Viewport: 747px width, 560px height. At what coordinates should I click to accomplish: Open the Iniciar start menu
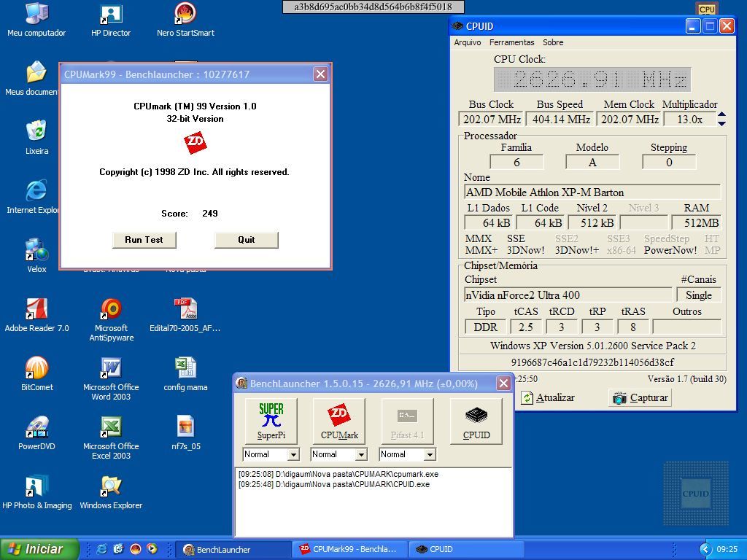coord(39,549)
